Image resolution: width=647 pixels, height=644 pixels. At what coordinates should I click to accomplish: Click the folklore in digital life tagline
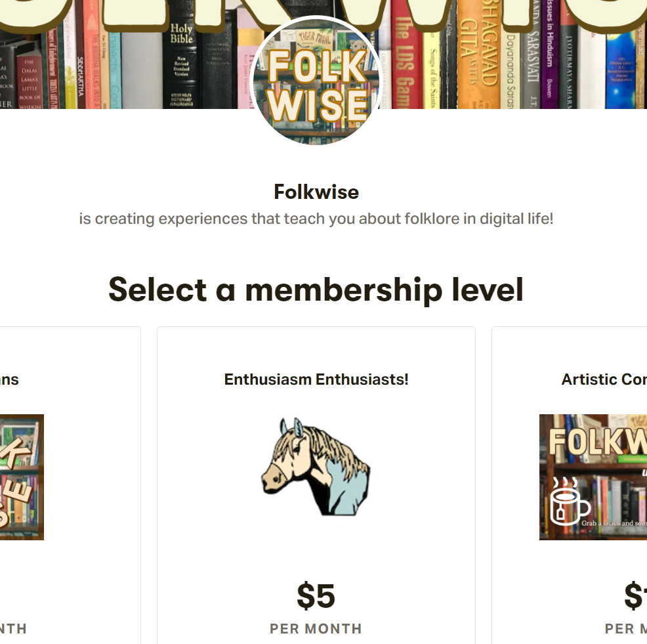316,219
